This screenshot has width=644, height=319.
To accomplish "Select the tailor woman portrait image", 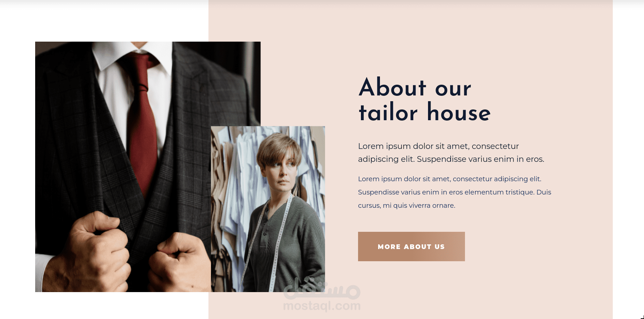I will (x=268, y=209).
